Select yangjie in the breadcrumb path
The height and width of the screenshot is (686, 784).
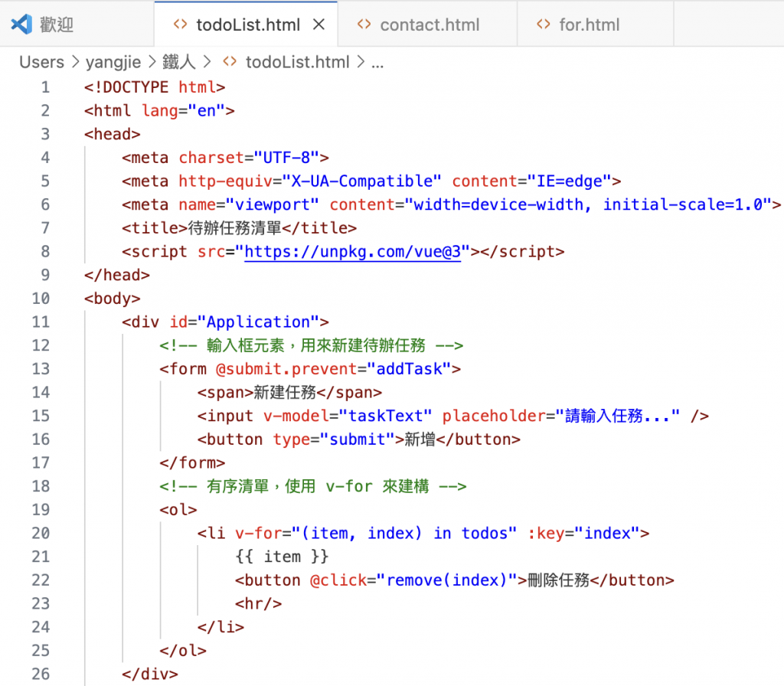(x=113, y=62)
